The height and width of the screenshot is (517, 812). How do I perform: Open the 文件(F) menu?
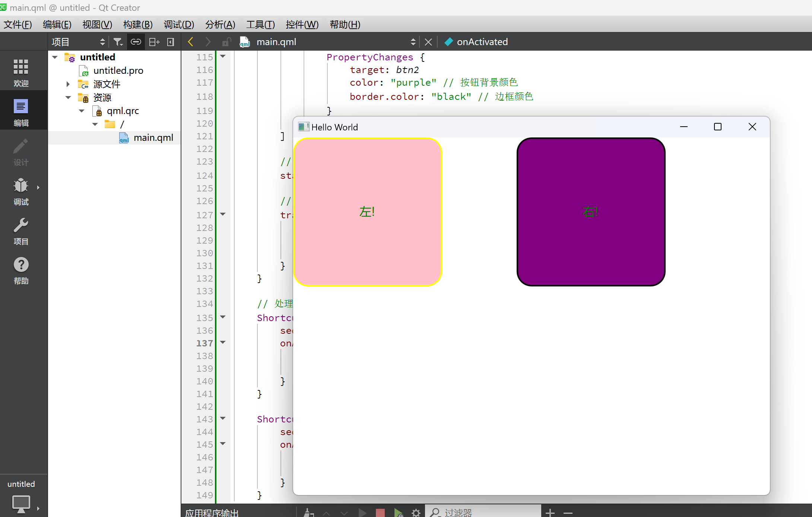tap(17, 24)
